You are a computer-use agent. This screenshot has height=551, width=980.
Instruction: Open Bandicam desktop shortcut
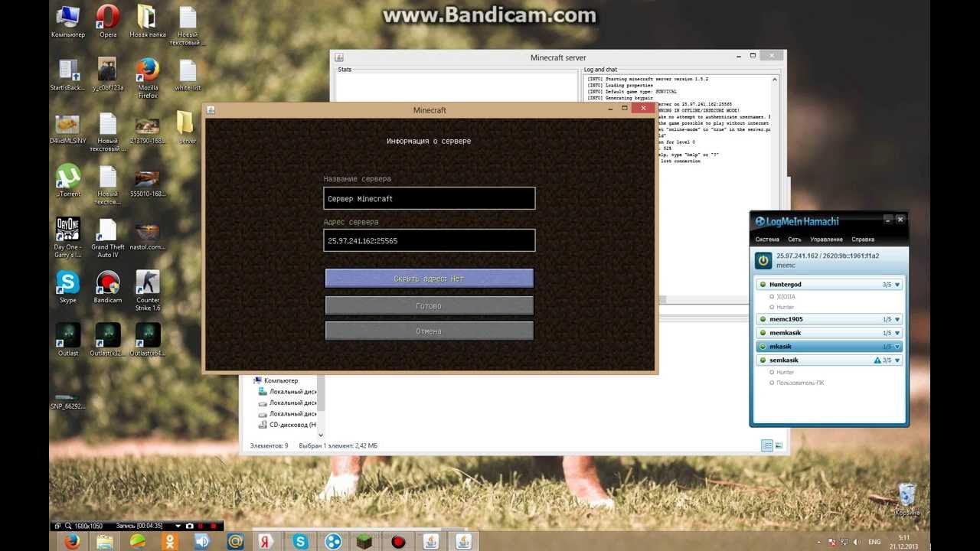click(x=108, y=287)
